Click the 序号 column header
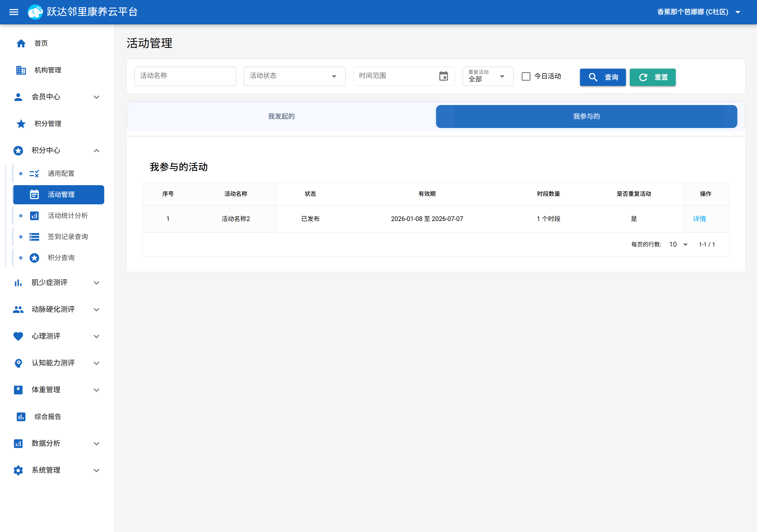 pyautogui.click(x=168, y=194)
